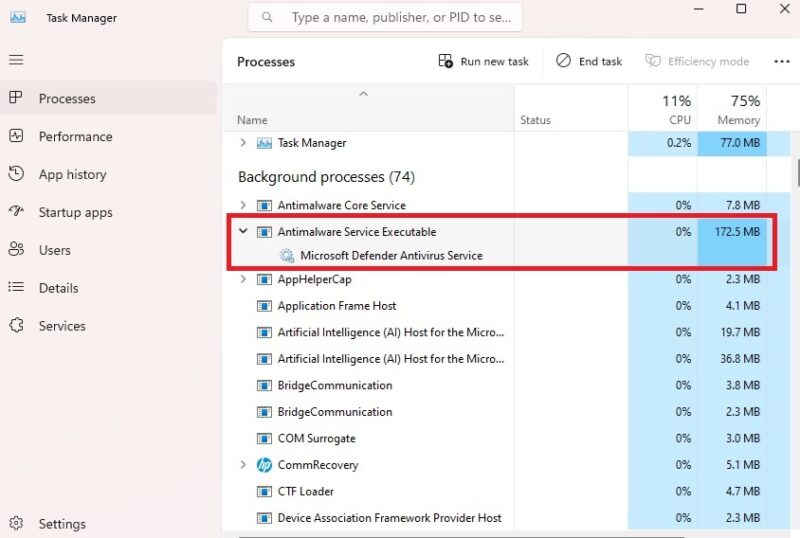
Task: Click the search box input field
Action: pos(385,17)
